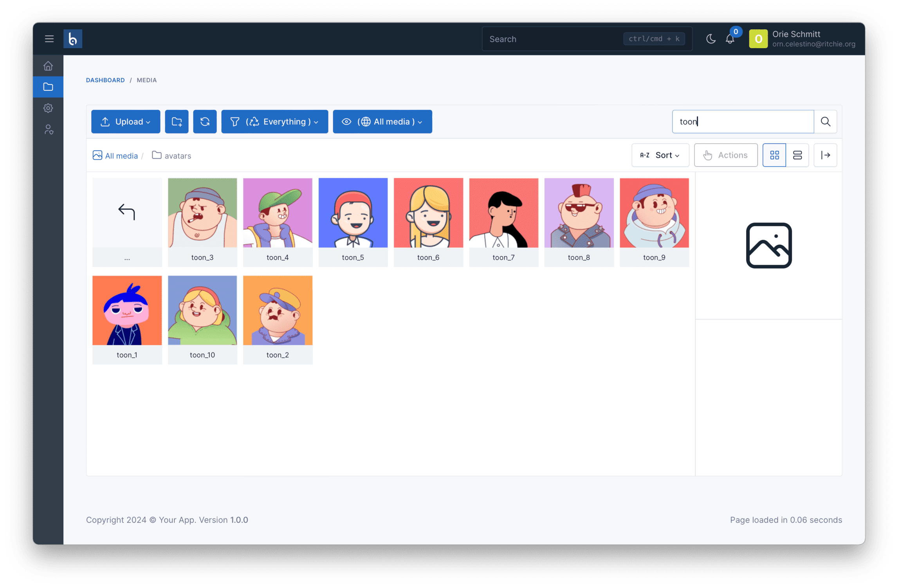Screen dimensions: 898x588
Task: Open the notifications bell
Action: pos(730,39)
